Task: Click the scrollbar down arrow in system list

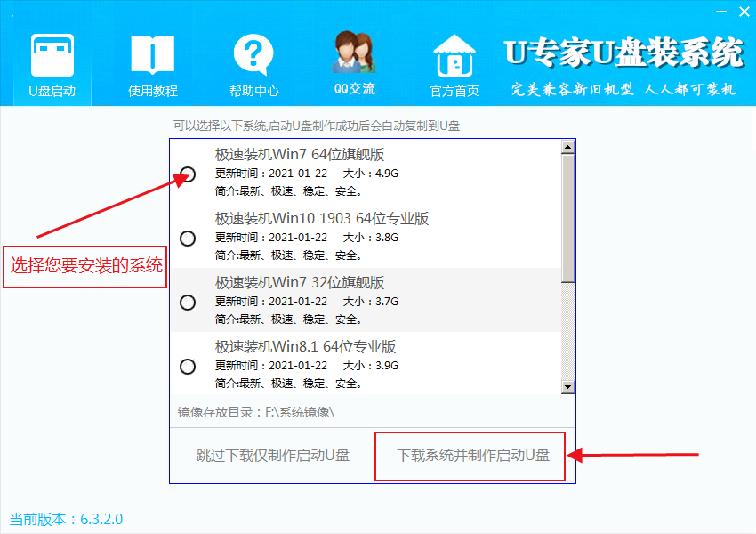Action: coord(568,387)
